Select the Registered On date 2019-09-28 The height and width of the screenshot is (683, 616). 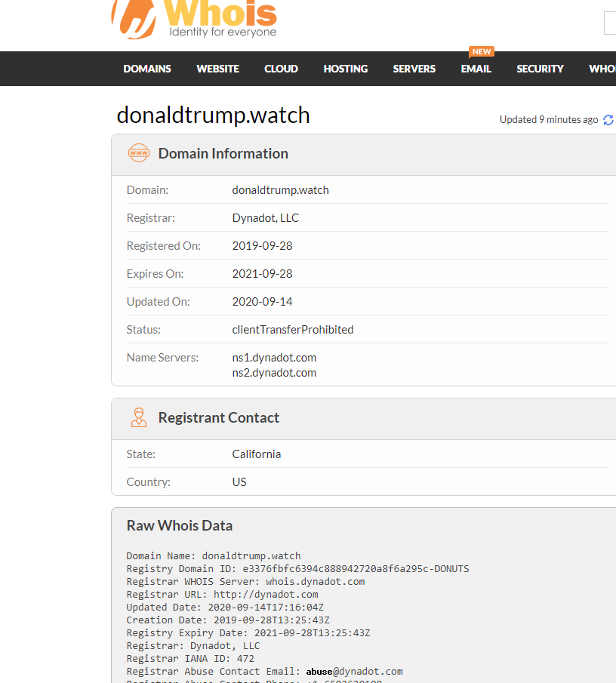click(x=262, y=246)
